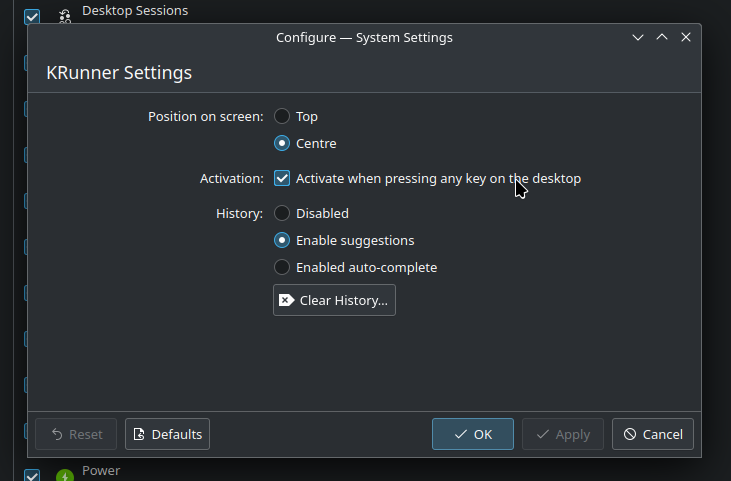Click the Desktop Sessions plugin icon

65,16
